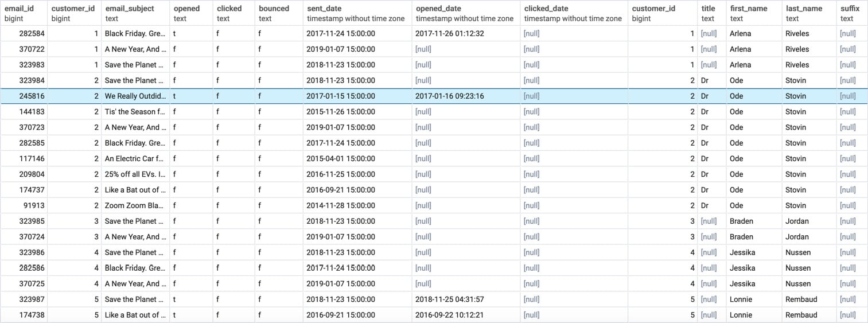The height and width of the screenshot is (323, 868).
Task: Click the opened column header
Action: coord(191,13)
